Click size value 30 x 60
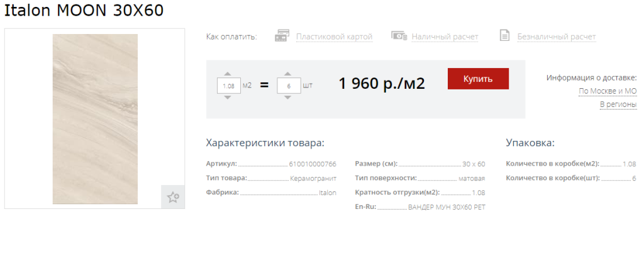This screenshot has width=644, height=260. click(x=474, y=164)
